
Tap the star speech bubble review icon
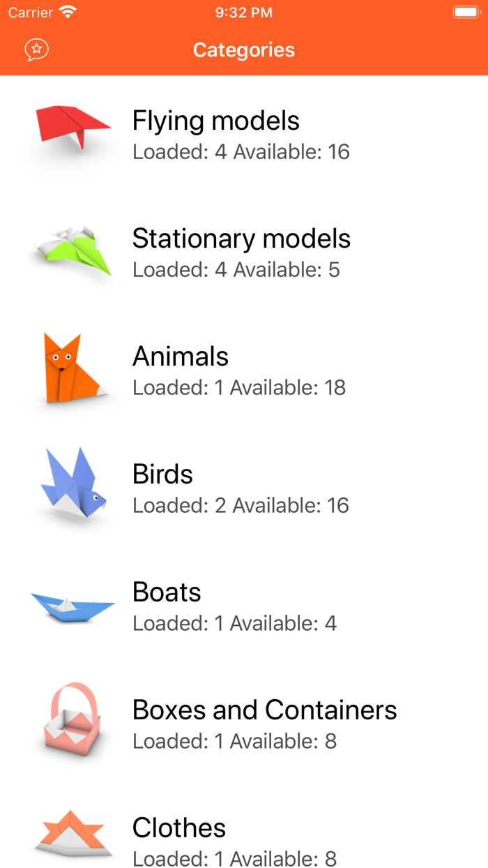[36, 50]
